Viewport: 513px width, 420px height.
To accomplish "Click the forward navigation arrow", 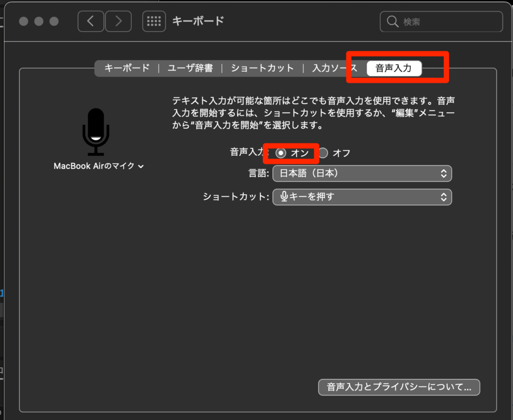I will tap(118, 21).
